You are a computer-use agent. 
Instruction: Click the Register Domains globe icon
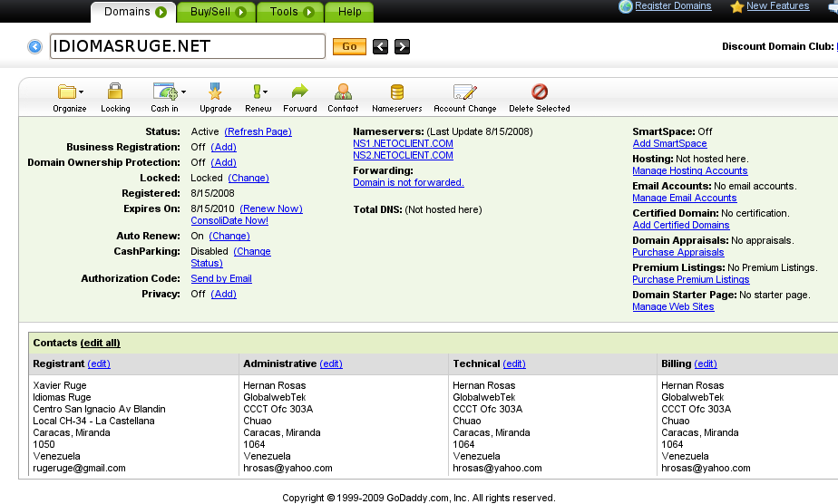pyautogui.click(x=625, y=6)
